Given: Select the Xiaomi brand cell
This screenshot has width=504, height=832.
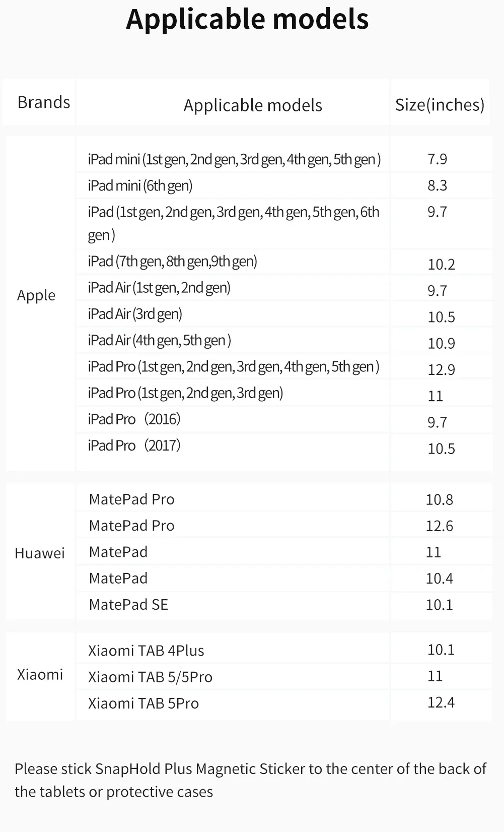Looking at the screenshot, I should click(40, 674).
